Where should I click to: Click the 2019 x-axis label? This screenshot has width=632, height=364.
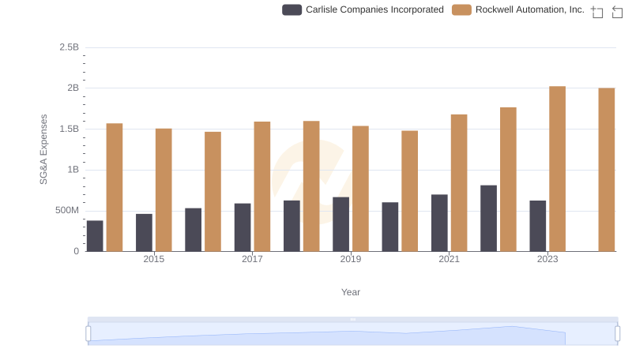coord(351,259)
